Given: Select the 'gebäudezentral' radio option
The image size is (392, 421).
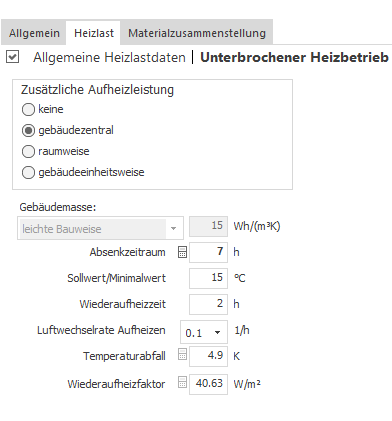Looking at the screenshot, I should coord(28,130).
